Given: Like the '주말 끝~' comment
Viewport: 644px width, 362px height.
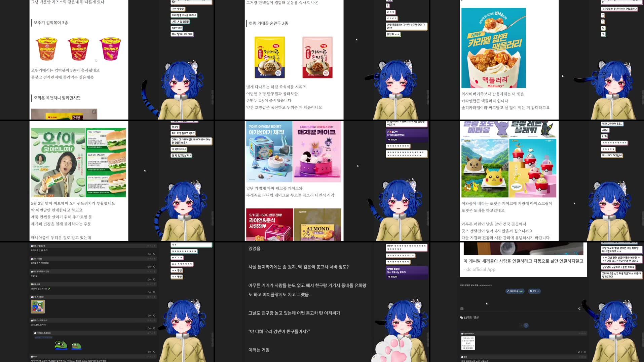Looking at the screenshot, I should [x=150, y=279].
